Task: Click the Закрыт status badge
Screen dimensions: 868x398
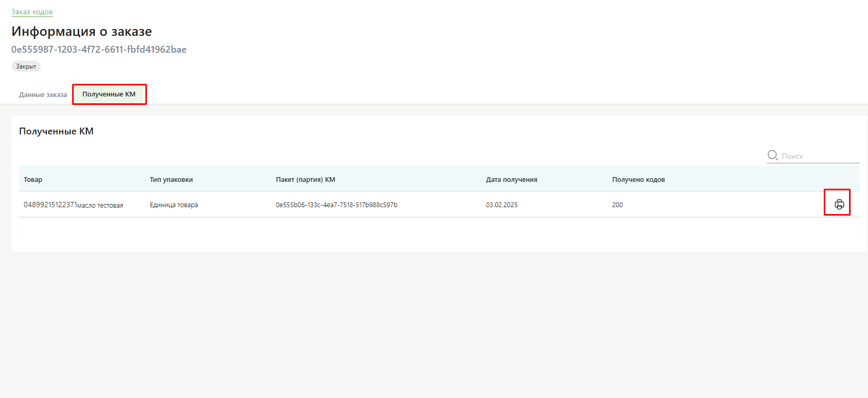Action: click(x=26, y=66)
